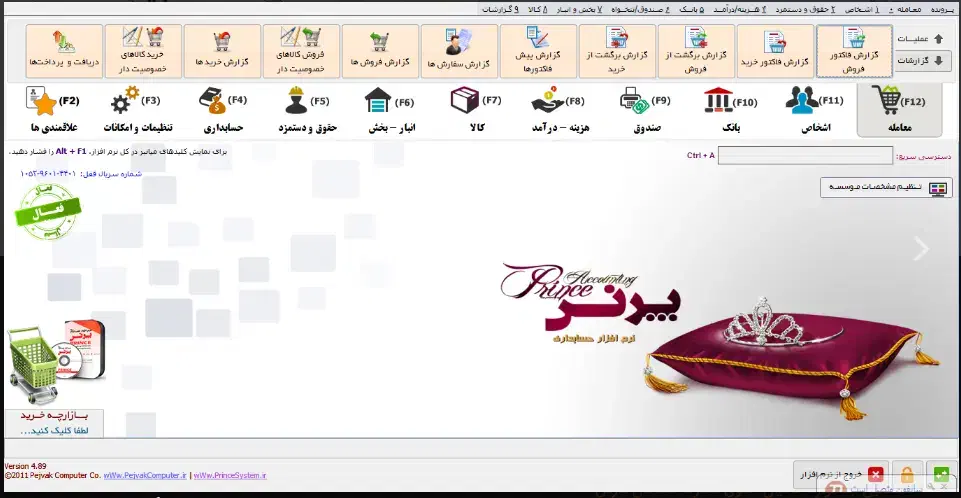Open the sales invoice report (گزارش فاکتور فروش)
The image size is (961, 498).
pyautogui.click(x=854, y=51)
